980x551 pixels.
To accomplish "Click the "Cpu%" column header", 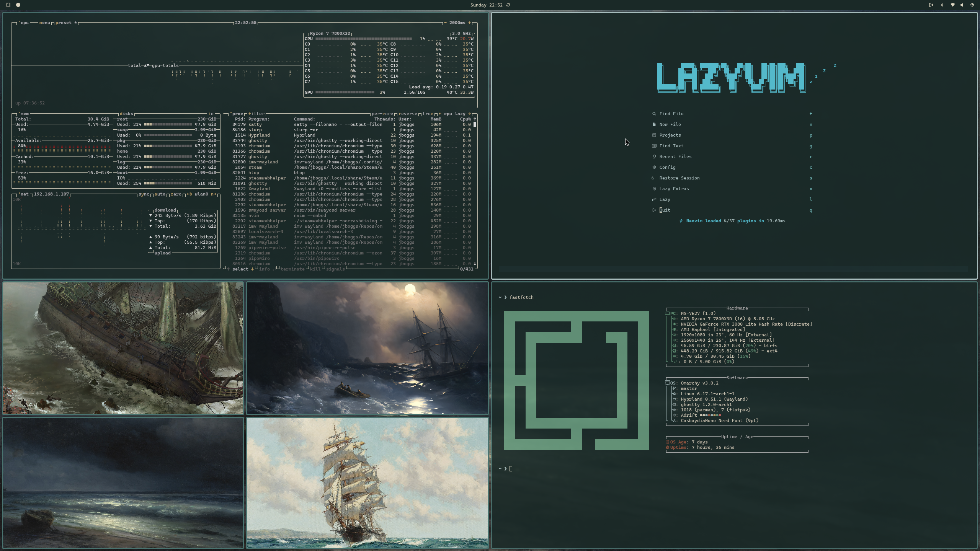I will click(465, 119).
